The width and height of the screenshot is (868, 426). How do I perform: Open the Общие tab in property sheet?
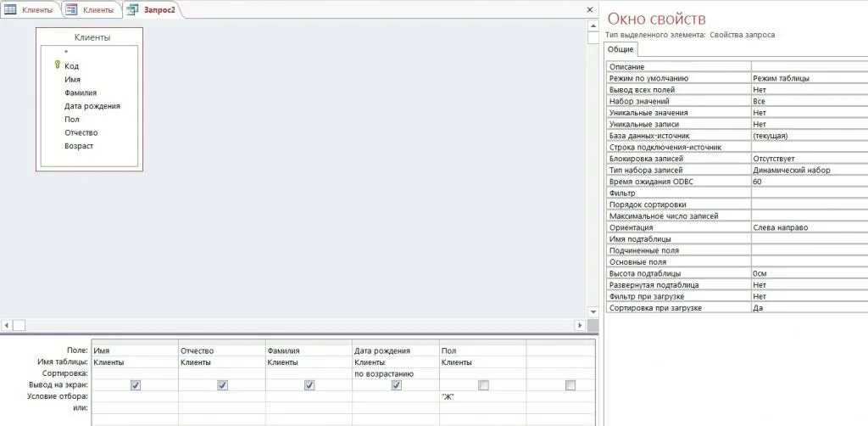click(620, 49)
